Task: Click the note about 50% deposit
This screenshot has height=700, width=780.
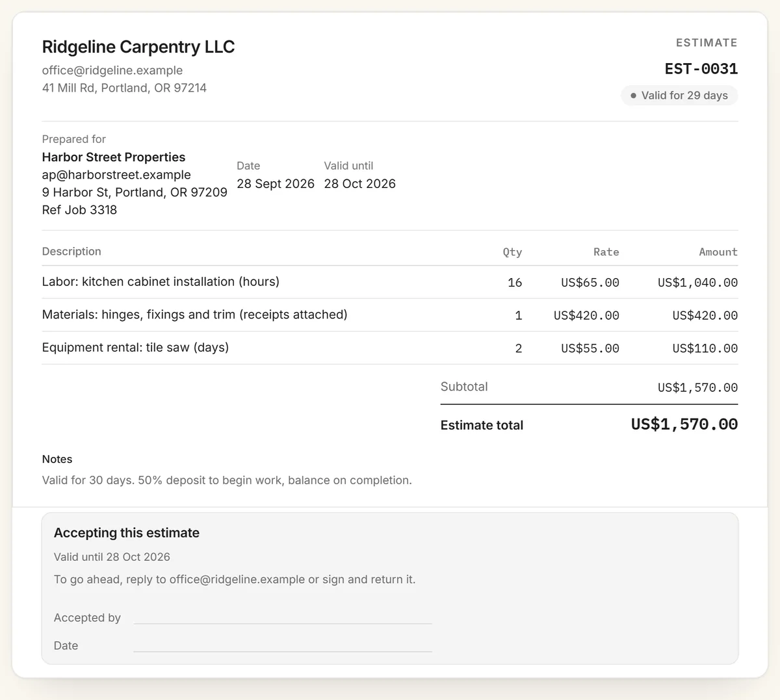Action: pos(227,480)
